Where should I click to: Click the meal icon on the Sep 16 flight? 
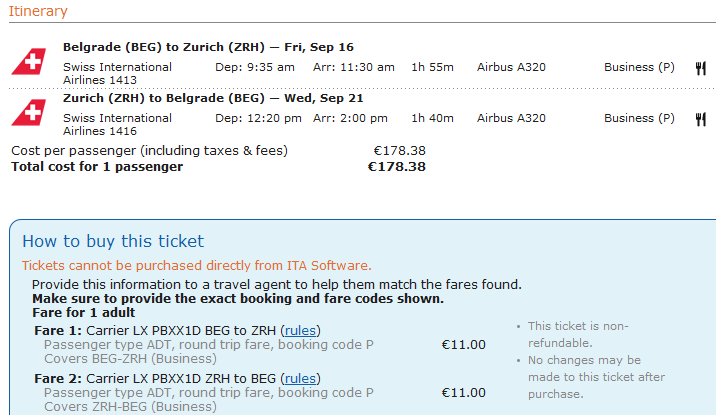700,68
